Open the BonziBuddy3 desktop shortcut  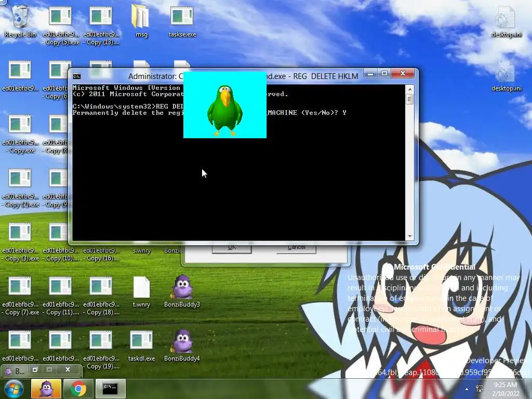click(182, 291)
